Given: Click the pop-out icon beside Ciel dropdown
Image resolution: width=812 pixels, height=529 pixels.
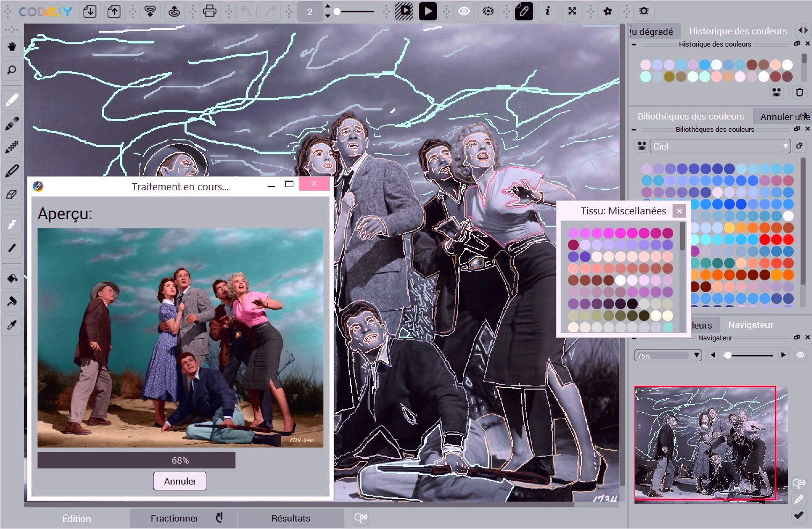Looking at the screenshot, I should coord(799,146).
